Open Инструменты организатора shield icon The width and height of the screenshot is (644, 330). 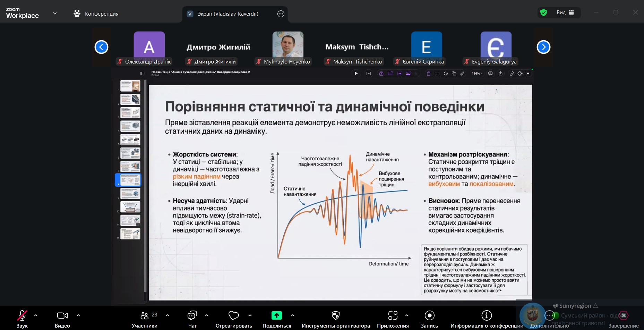pyautogui.click(x=335, y=316)
